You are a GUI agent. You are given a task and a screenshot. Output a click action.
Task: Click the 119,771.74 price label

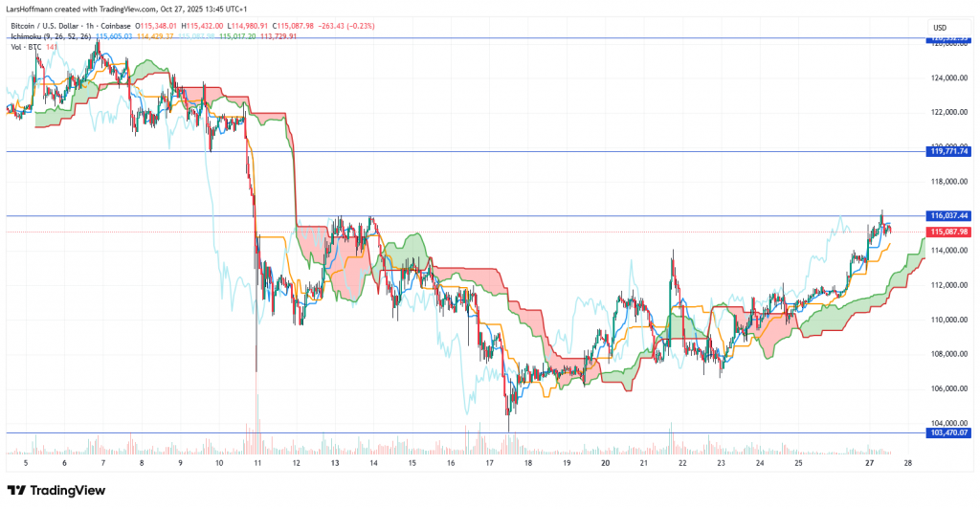pyautogui.click(x=949, y=151)
